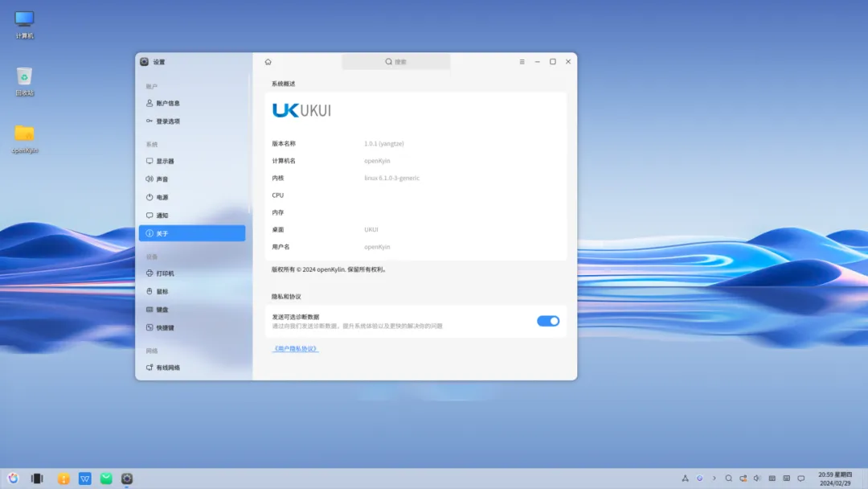
Task: Click the 版本名称 label
Action: pos(284,143)
